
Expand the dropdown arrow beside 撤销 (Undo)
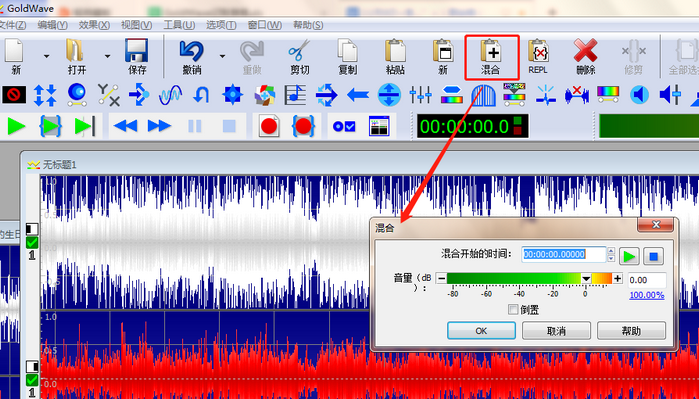click(222, 57)
